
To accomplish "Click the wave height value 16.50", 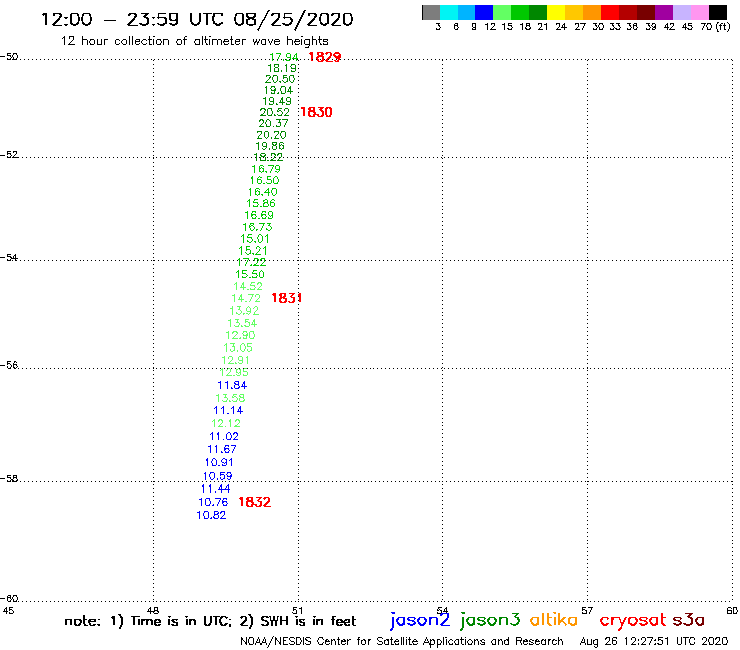I will pos(265,180).
